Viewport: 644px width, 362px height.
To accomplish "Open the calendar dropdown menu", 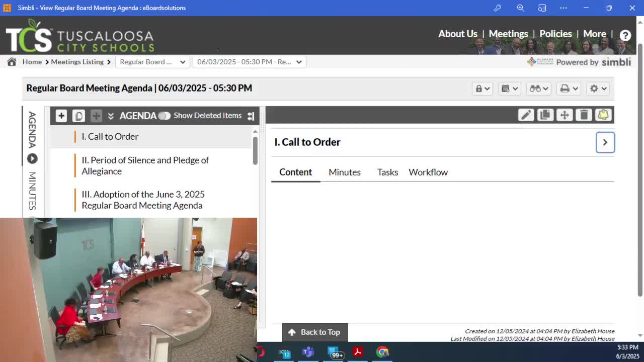I will [510, 88].
